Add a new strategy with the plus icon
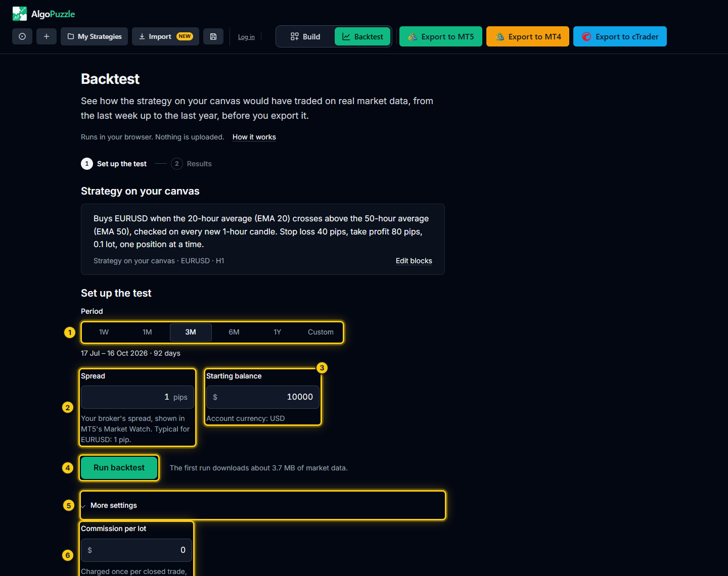The height and width of the screenshot is (576, 728). tap(47, 36)
